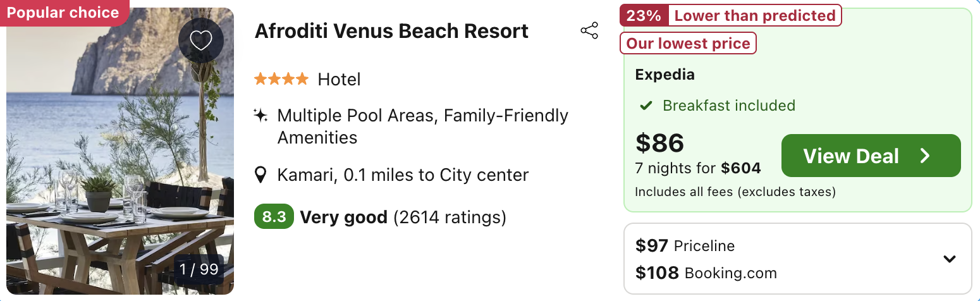The image size is (980, 301).
Task: Click the 8.3 rating score badge
Action: coord(274,218)
